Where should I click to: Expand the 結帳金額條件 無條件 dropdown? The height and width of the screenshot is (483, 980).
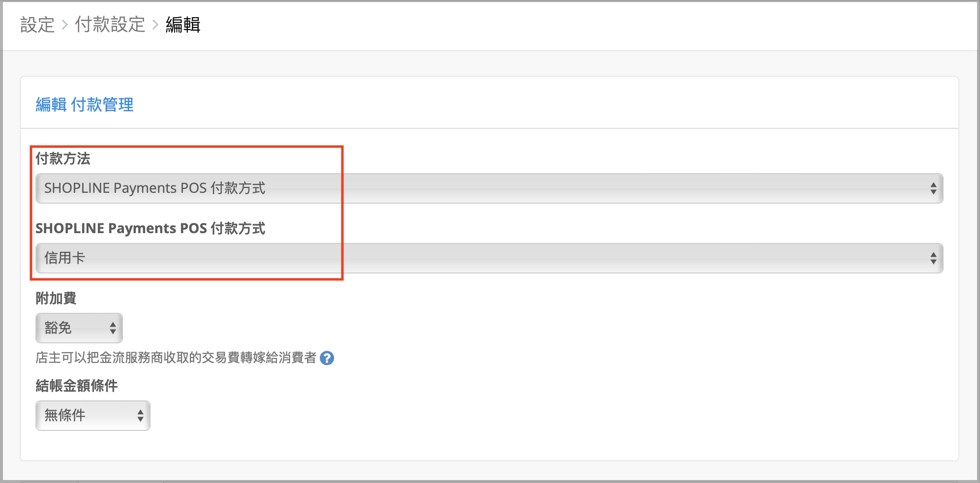click(x=92, y=416)
